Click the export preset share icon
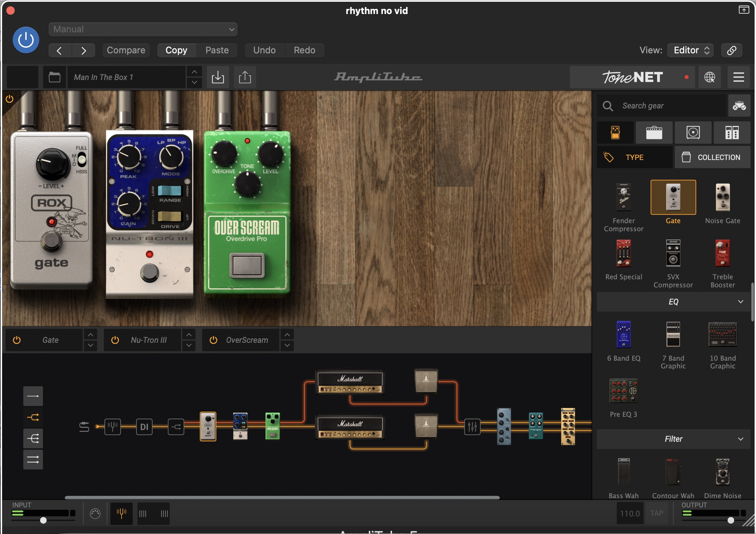The image size is (756, 534). tap(245, 77)
